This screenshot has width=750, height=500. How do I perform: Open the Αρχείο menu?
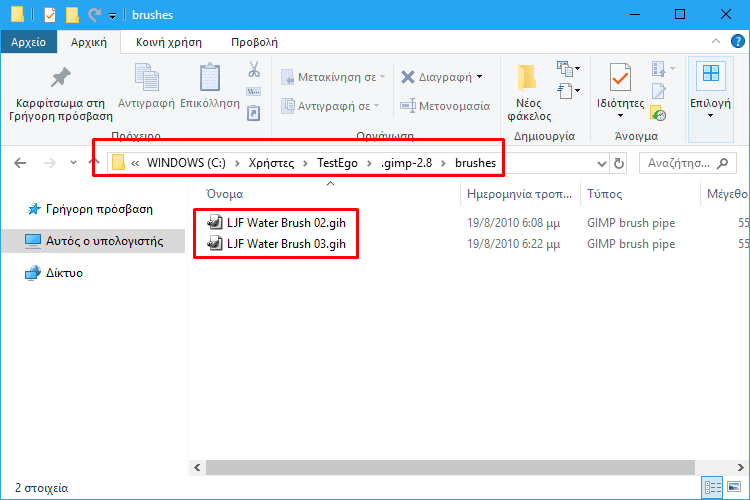point(29,42)
